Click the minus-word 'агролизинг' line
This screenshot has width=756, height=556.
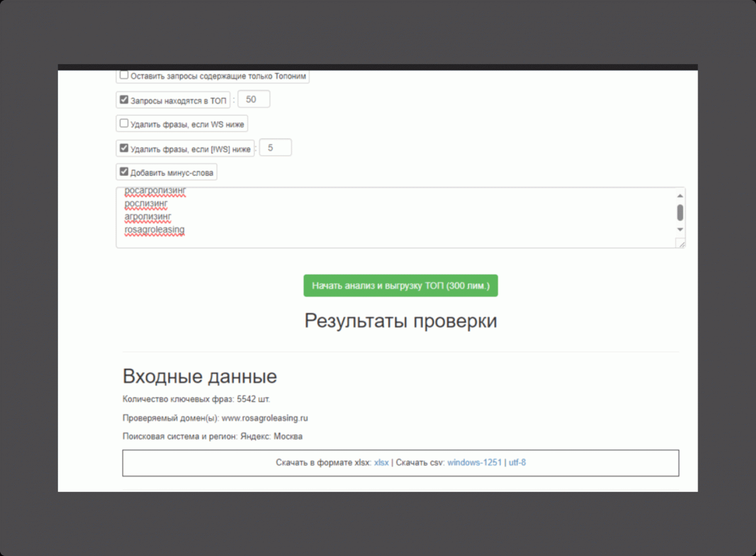click(148, 216)
